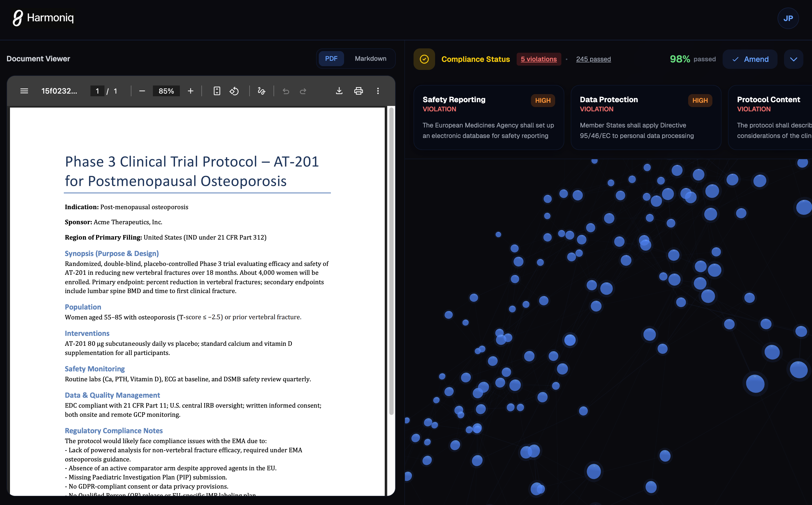Open the 245 passed link

point(593,59)
